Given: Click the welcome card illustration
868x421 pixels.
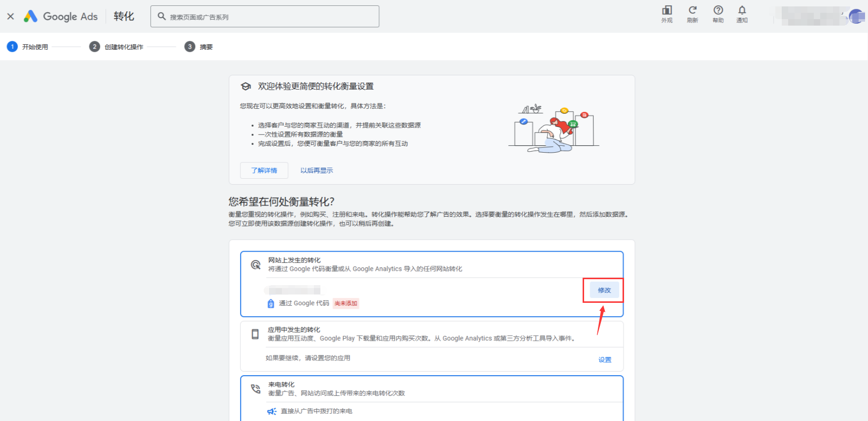Looking at the screenshot, I should [554, 129].
